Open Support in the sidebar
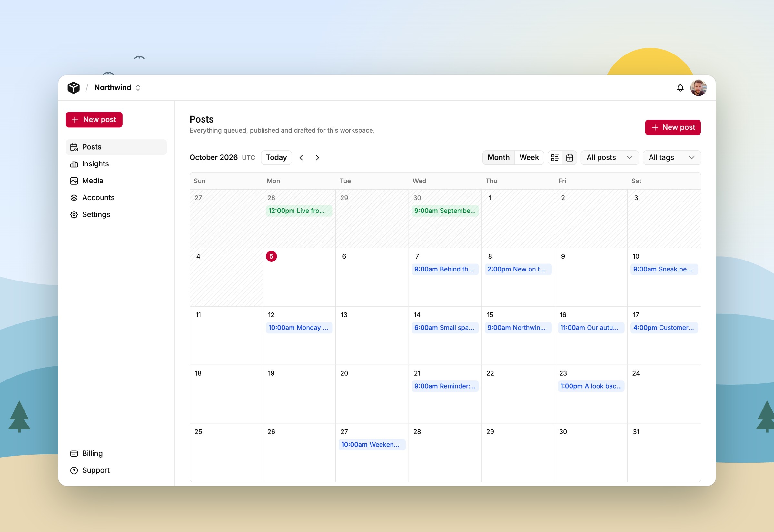774x532 pixels. (116, 470)
